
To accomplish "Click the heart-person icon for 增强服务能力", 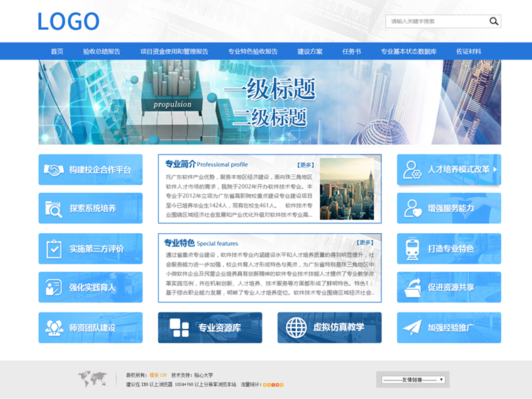I will [x=412, y=208].
